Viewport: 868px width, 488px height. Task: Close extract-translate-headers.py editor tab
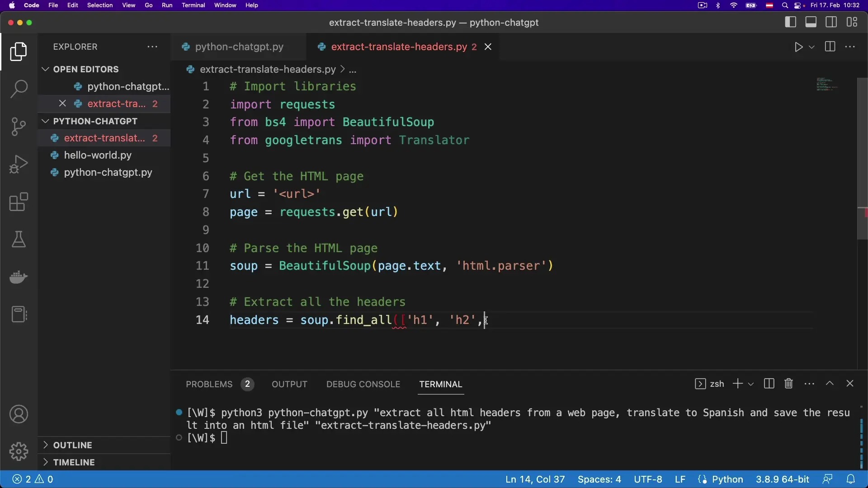(x=488, y=47)
